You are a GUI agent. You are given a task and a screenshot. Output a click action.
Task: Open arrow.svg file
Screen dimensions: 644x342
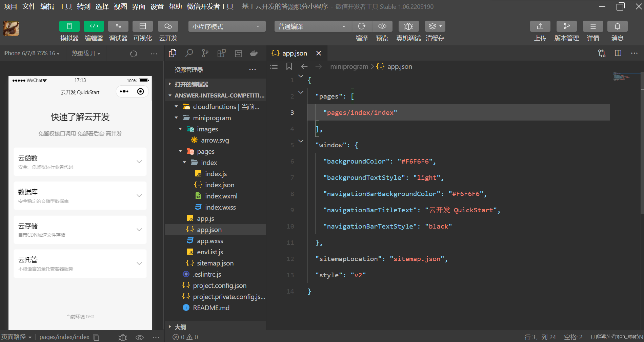(x=215, y=140)
